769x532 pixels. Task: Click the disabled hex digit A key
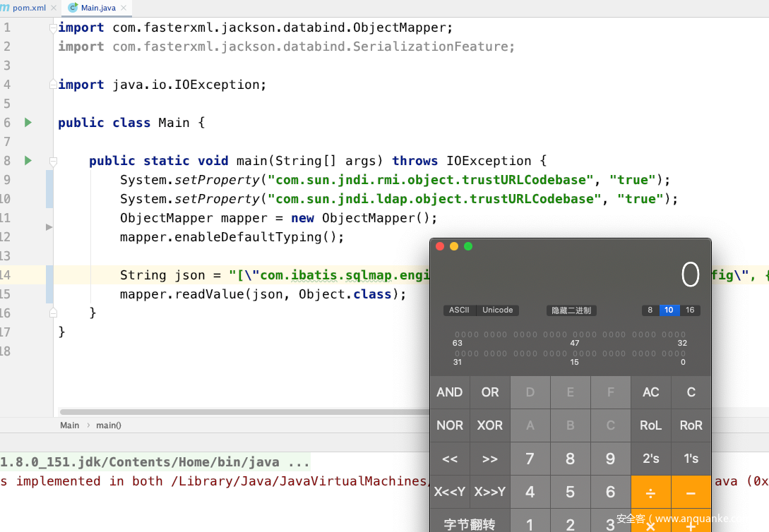[530, 425]
